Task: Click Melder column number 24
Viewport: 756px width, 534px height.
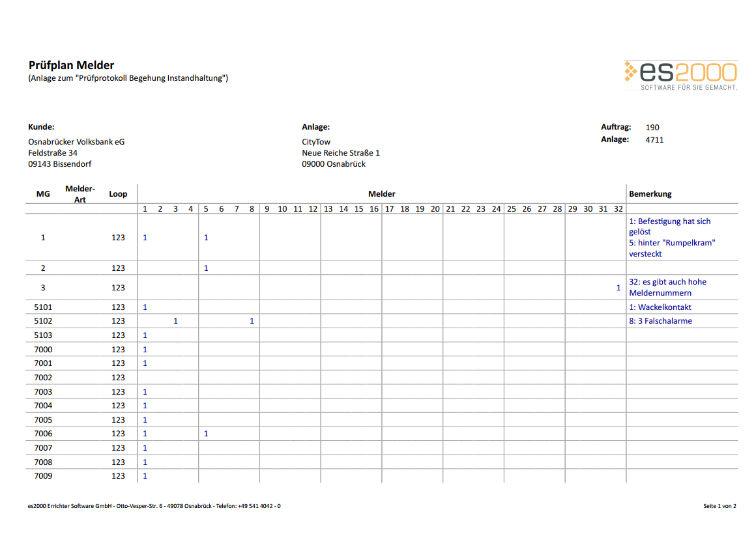Action: pos(496,208)
